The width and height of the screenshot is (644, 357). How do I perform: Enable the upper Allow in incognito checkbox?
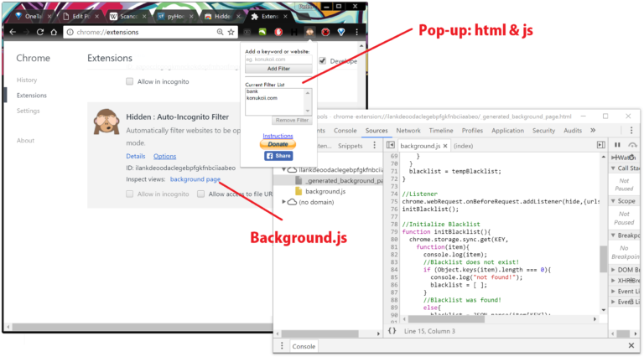click(130, 81)
